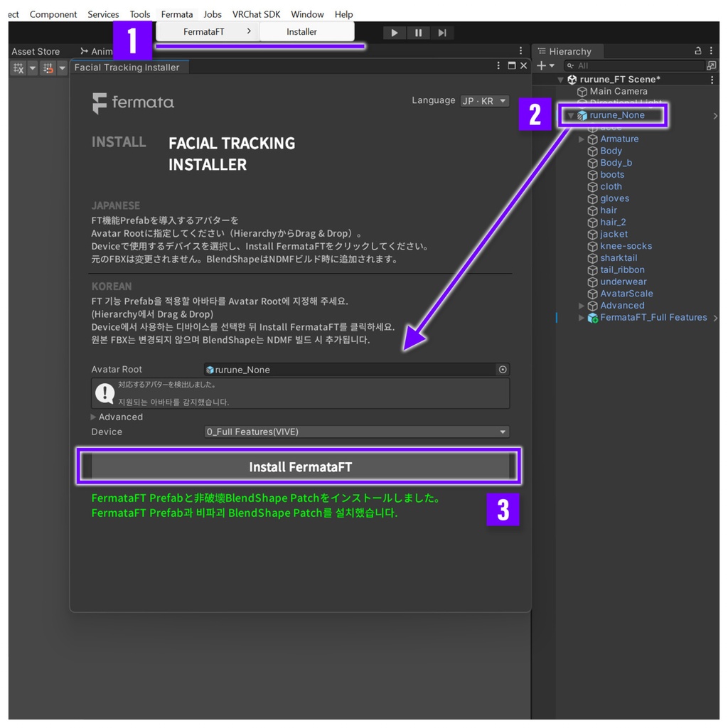Click the grid snapping icon

18,68
